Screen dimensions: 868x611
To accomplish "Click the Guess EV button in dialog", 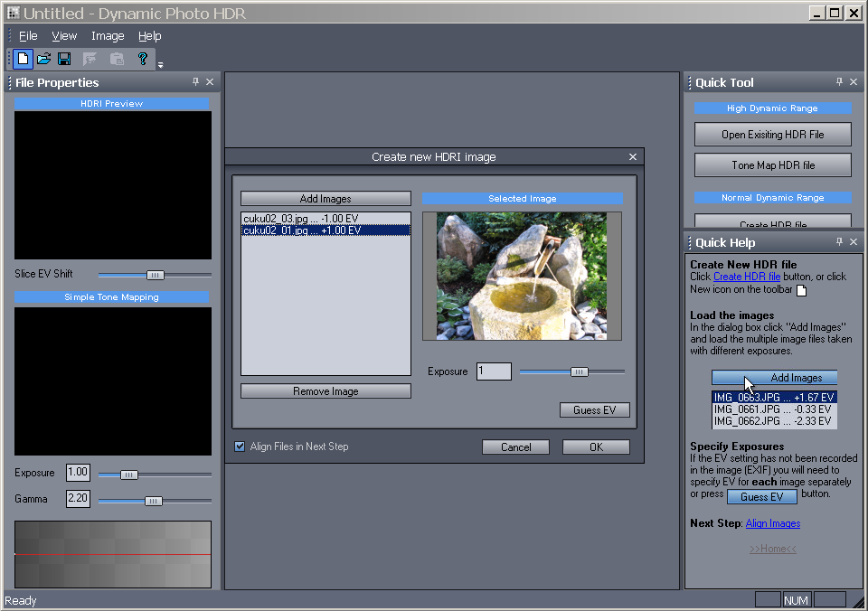I will coord(594,409).
